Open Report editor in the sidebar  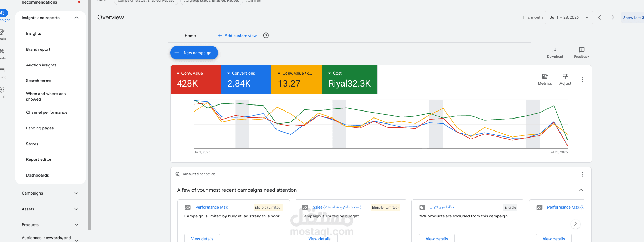click(39, 159)
